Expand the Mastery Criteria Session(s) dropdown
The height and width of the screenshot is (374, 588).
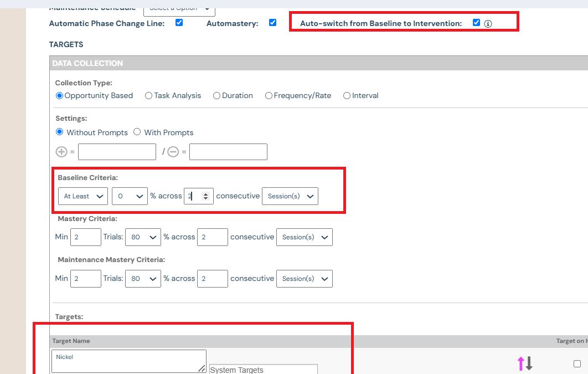(x=304, y=237)
